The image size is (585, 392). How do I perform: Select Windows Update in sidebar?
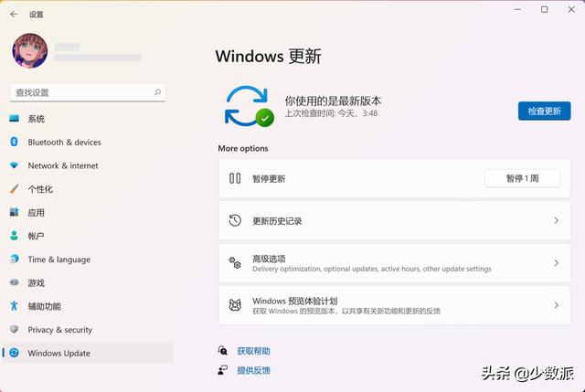(x=88, y=353)
